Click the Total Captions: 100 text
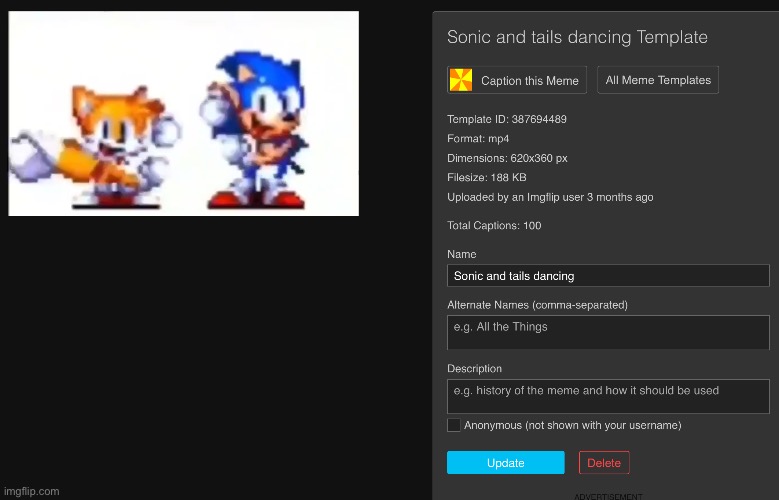Image resolution: width=779 pixels, height=500 pixels. click(494, 226)
